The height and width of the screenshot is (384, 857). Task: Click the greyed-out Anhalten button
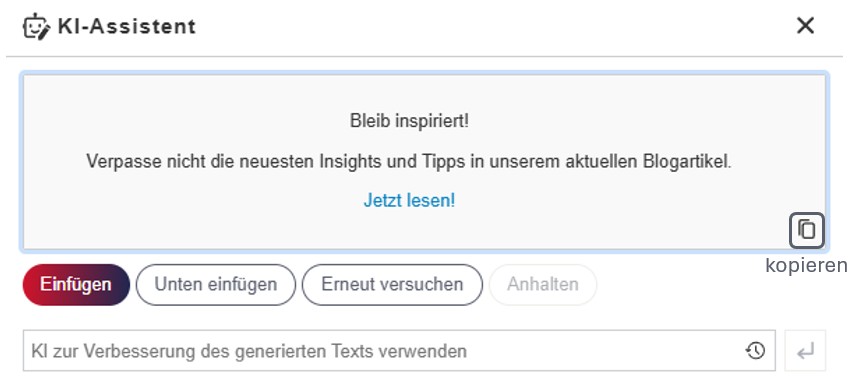543,285
